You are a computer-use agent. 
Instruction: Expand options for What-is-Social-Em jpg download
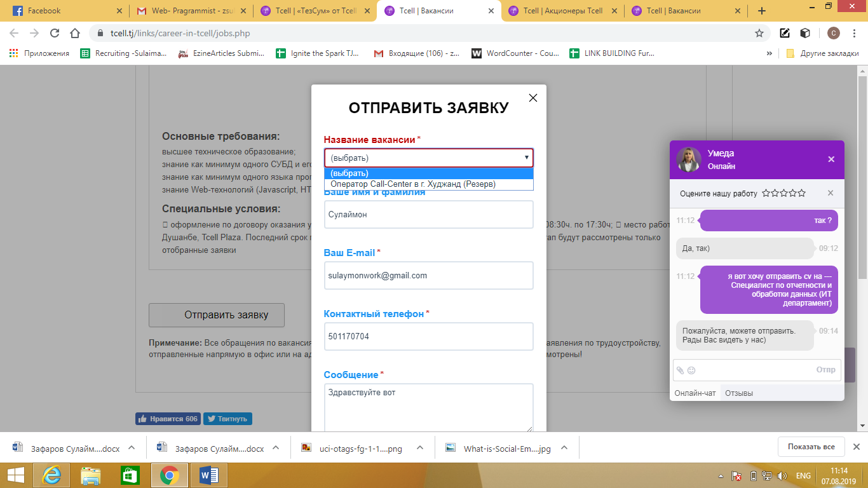[564, 447]
